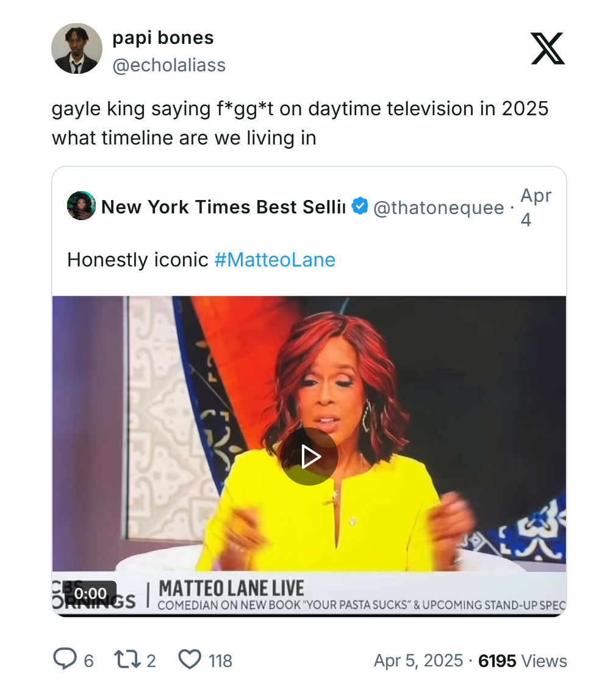Click the 6195 Views count
This screenshot has height=692, width=616.
click(523, 660)
